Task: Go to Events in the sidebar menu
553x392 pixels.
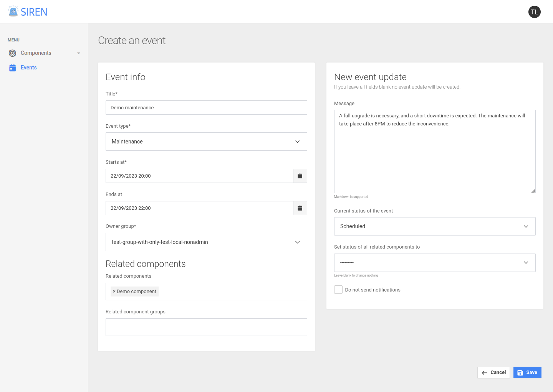Action: tap(29, 68)
